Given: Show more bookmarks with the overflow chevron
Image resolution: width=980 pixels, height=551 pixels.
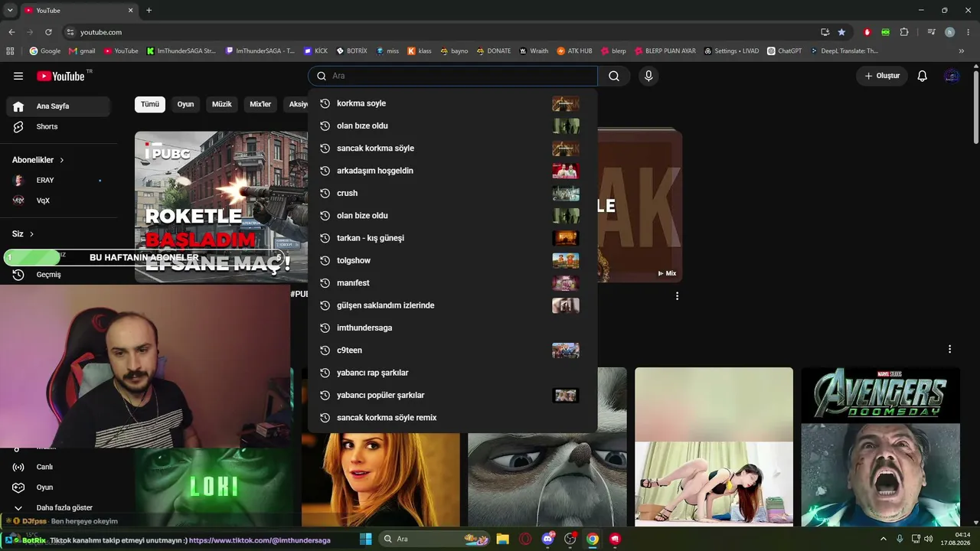Looking at the screenshot, I should coord(962,51).
